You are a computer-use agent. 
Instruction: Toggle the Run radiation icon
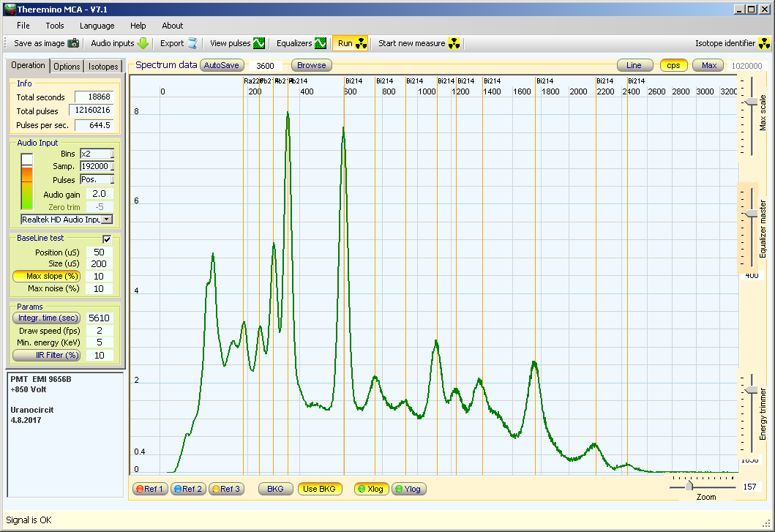tap(362, 43)
